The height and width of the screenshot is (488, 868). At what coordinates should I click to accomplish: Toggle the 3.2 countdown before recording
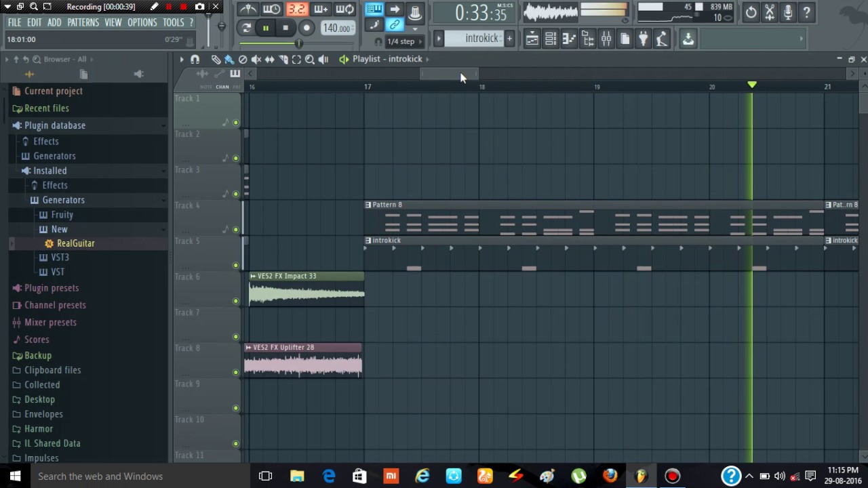[296, 9]
